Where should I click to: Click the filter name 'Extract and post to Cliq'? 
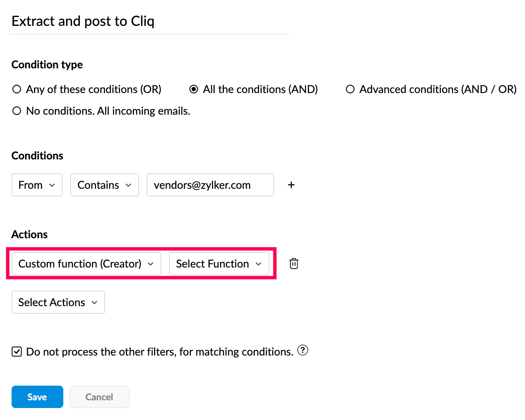click(x=83, y=21)
